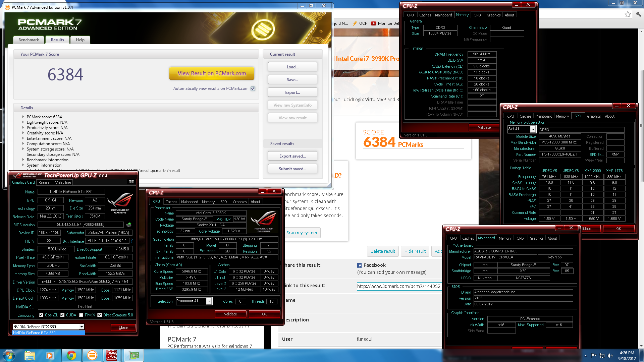
Task: Enable the PhysX checkbox in GPU-Z
Action: click(81, 315)
